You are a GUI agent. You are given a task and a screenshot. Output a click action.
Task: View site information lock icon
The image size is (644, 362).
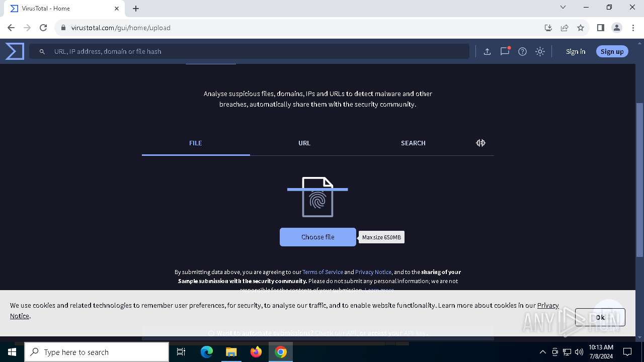63,28
